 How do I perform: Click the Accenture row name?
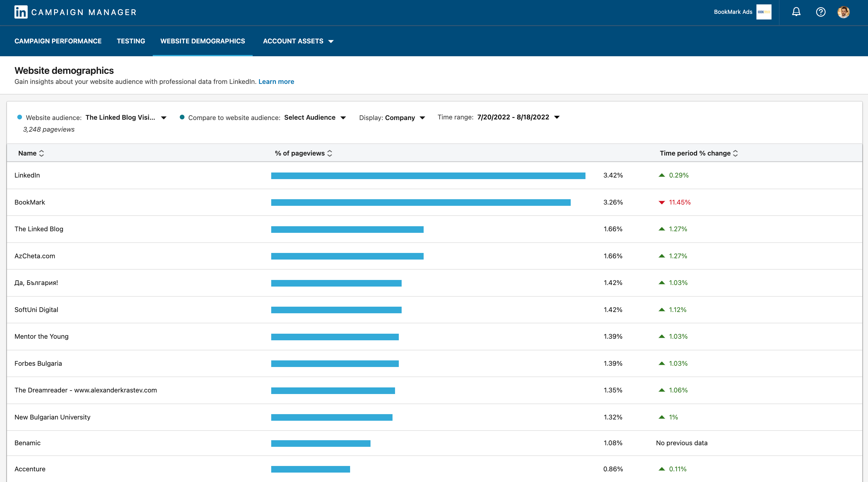click(x=30, y=469)
